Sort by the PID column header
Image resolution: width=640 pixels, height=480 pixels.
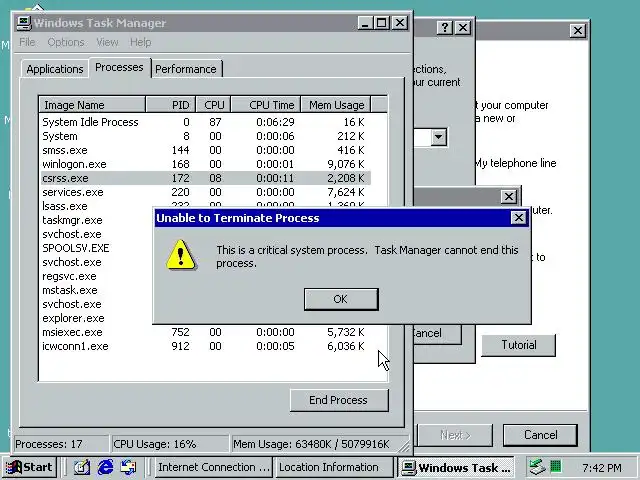click(x=171, y=105)
